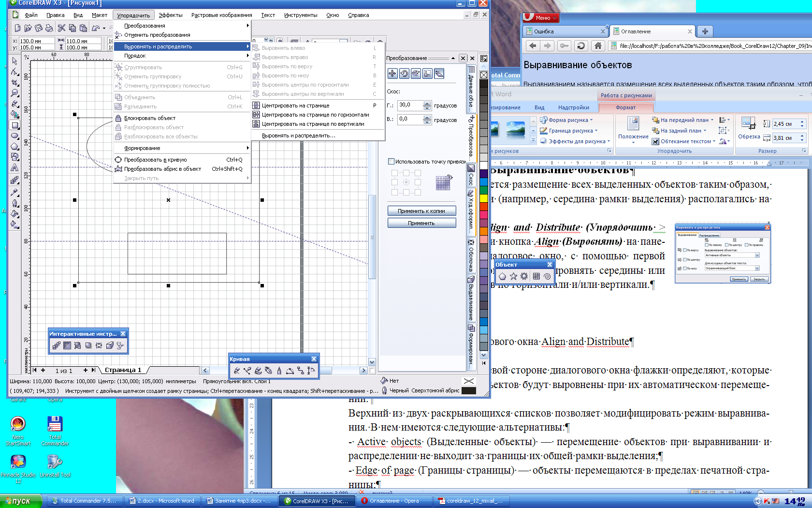The height and width of the screenshot is (508, 812).
Task: Switch to the 'Ошибка' tab in Opera
Action: pos(565,31)
